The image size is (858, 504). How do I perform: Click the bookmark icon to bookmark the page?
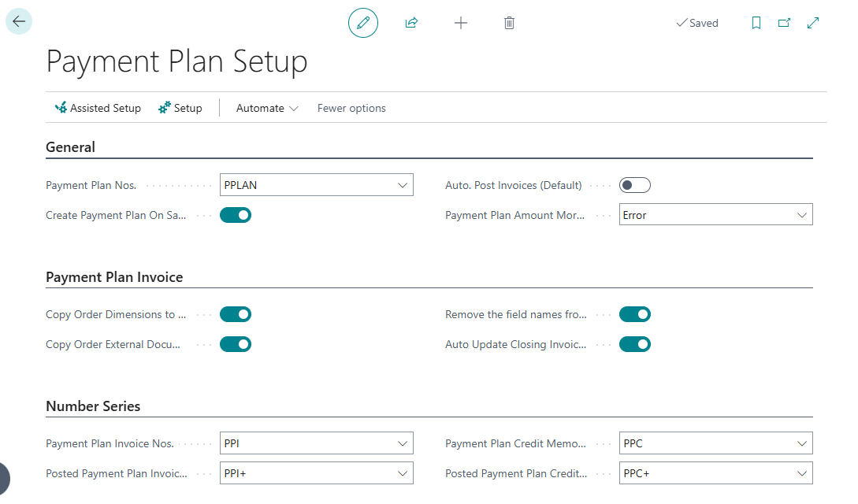[x=756, y=23]
